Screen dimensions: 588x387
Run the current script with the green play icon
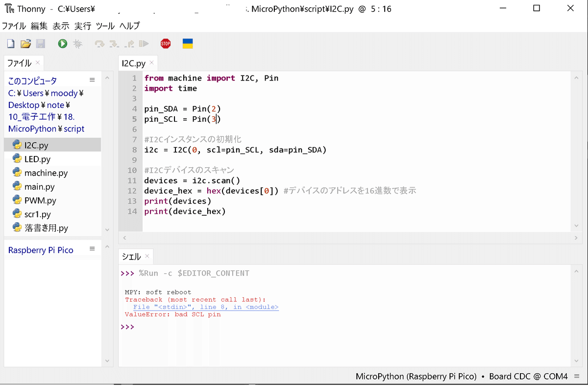(x=61, y=43)
